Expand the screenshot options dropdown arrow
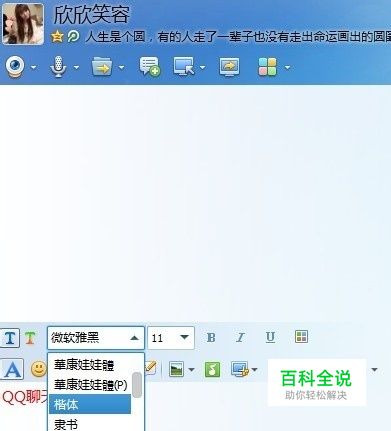The height and width of the screenshot is (431, 391). pyautogui.click(x=255, y=369)
